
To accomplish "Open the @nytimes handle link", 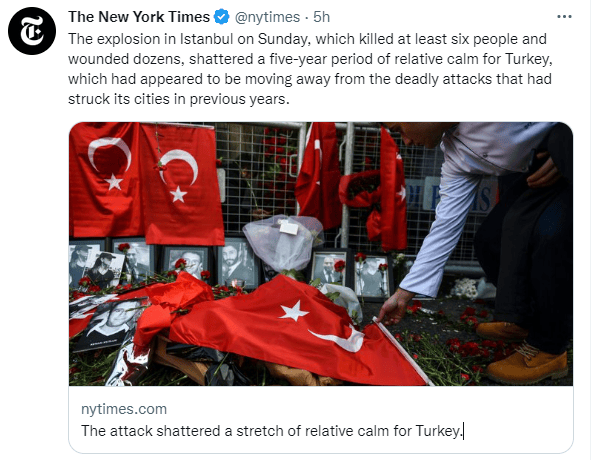I will pyautogui.click(x=267, y=17).
